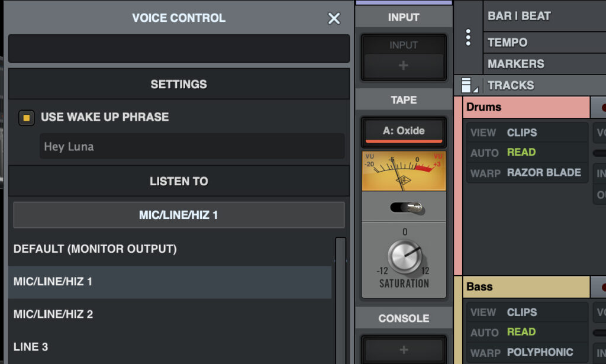Close the Voice Control panel
The width and height of the screenshot is (606, 364).
point(334,18)
